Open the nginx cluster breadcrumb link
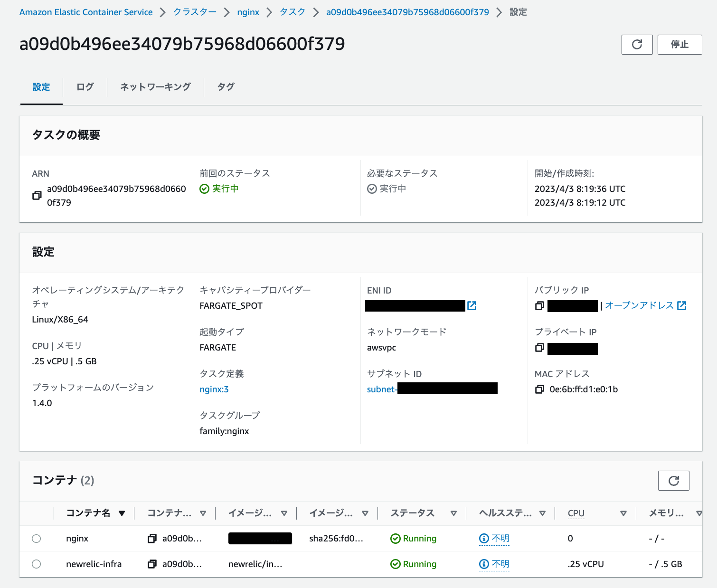 pyautogui.click(x=248, y=12)
